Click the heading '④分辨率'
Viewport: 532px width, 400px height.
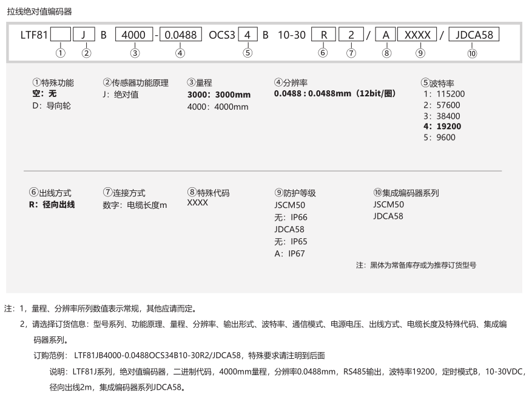coord(291,82)
